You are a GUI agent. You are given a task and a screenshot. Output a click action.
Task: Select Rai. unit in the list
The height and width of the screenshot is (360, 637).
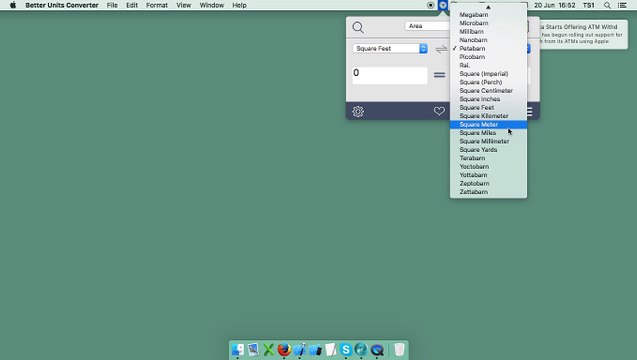(488, 65)
